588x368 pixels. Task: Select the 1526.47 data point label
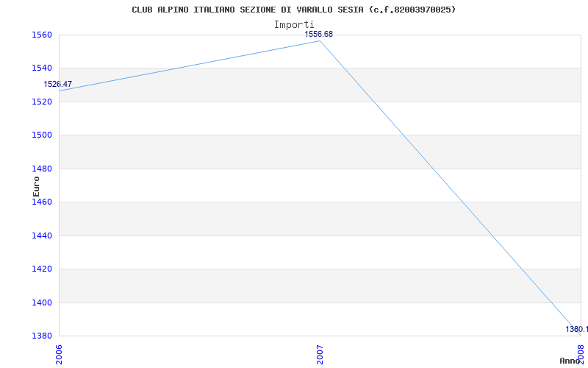pyautogui.click(x=58, y=84)
